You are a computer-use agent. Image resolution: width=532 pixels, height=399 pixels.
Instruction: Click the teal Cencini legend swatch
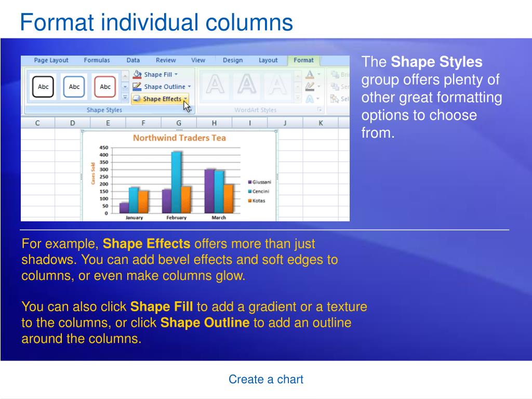[250, 191]
